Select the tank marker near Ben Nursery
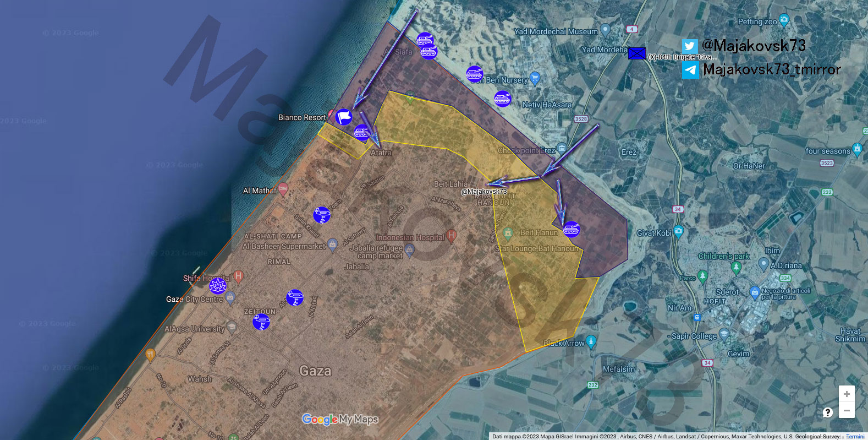 pyautogui.click(x=474, y=74)
